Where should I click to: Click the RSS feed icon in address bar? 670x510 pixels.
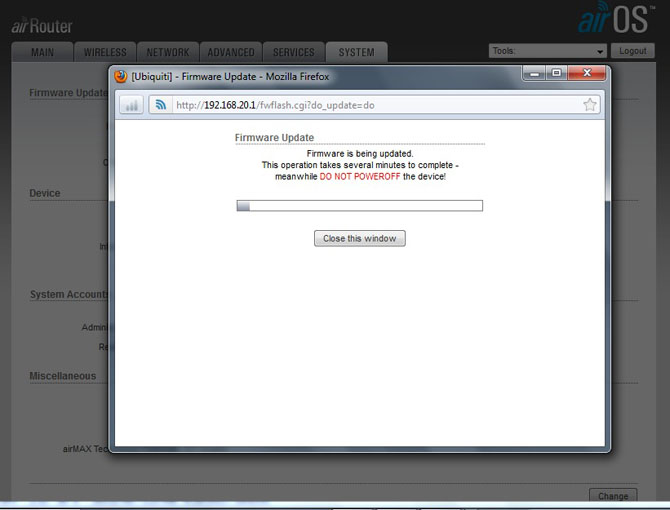tap(161, 105)
